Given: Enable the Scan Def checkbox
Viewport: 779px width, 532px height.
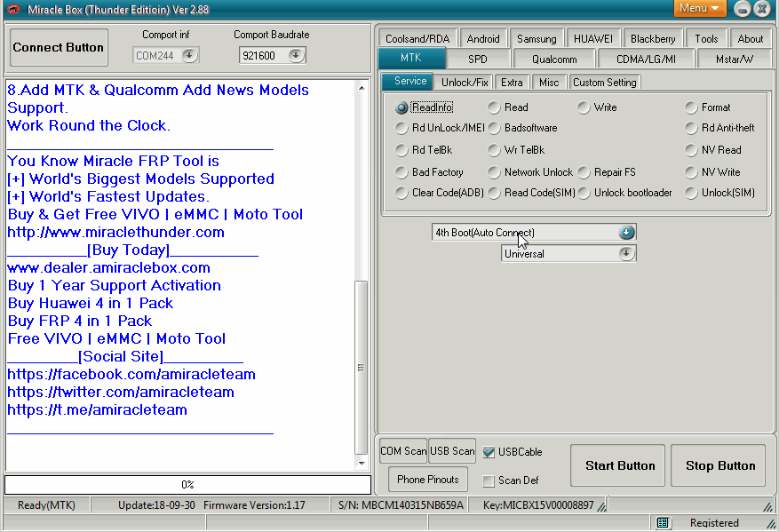Looking at the screenshot, I should click(x=489, y=480).
